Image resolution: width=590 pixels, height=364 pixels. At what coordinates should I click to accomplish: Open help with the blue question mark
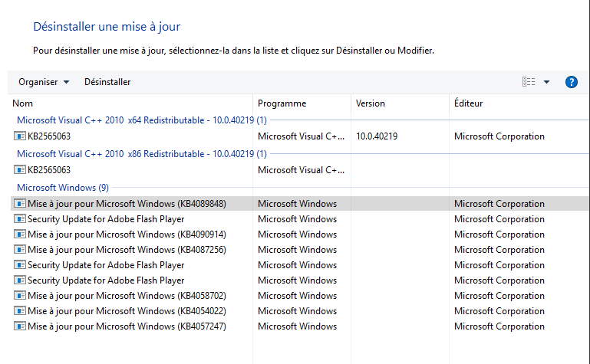(571, 82)
